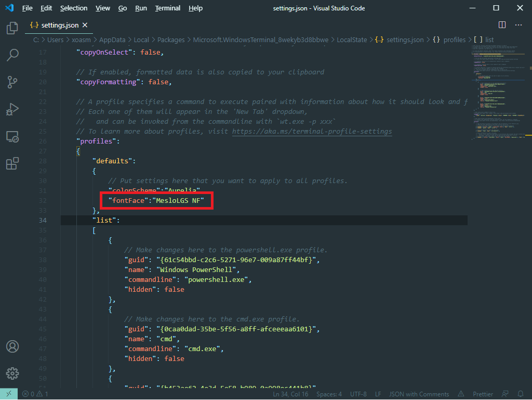
Task: Click the remote window indicator in status bar
Action: click(x=9, y=394)
